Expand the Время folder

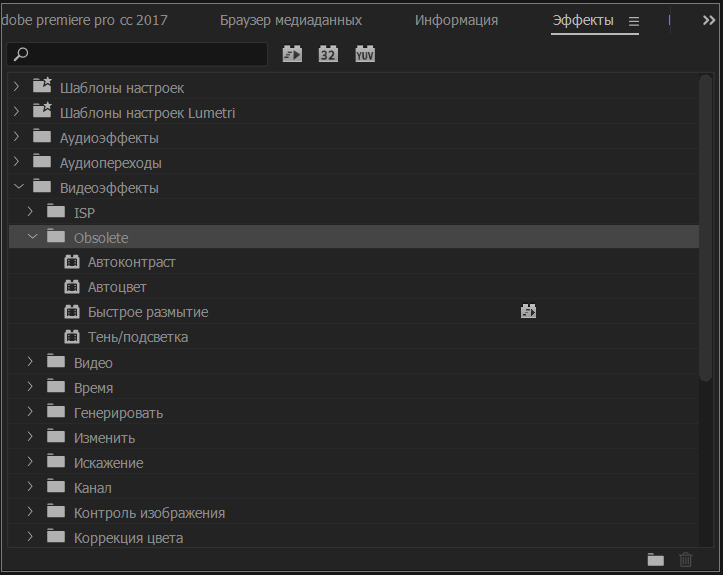(30, 386)
